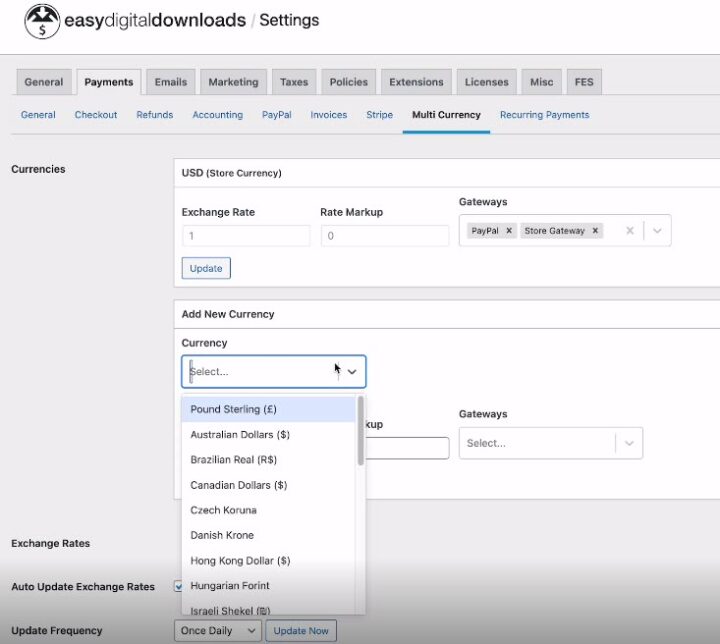The image size is (720, 644).
Task: Click the Easy Digital Downloads logo icon
Action: [x=41, y=21]
